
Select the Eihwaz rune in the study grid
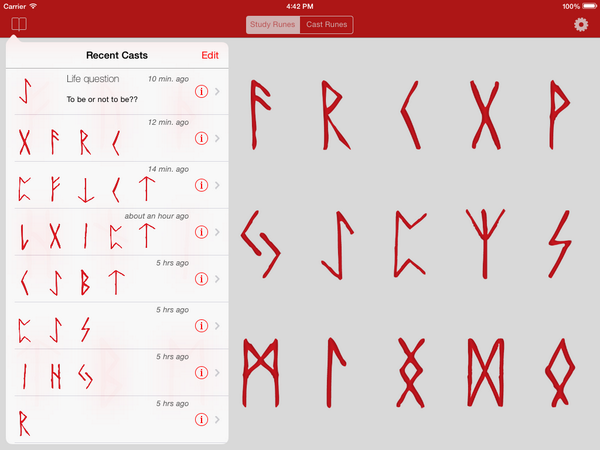coord(337,245)
